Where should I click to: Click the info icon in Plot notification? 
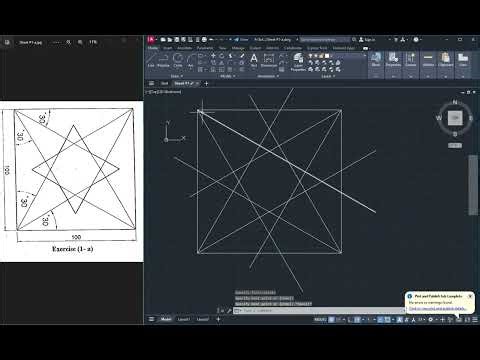click(410, 296)
